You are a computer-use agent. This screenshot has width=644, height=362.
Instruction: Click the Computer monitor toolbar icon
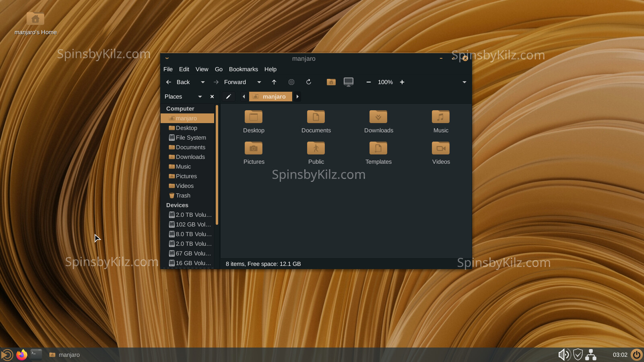point(349,82)
